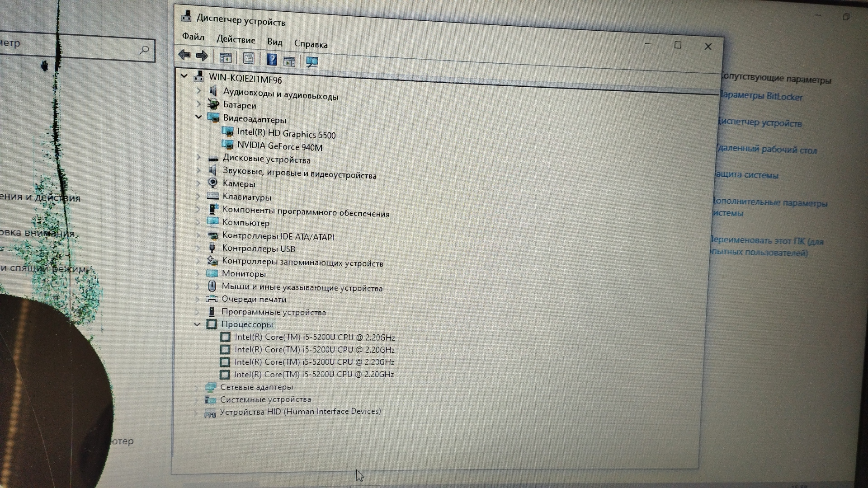
Task: Collapse the Процессоры category
Action: tap(197, 324)
